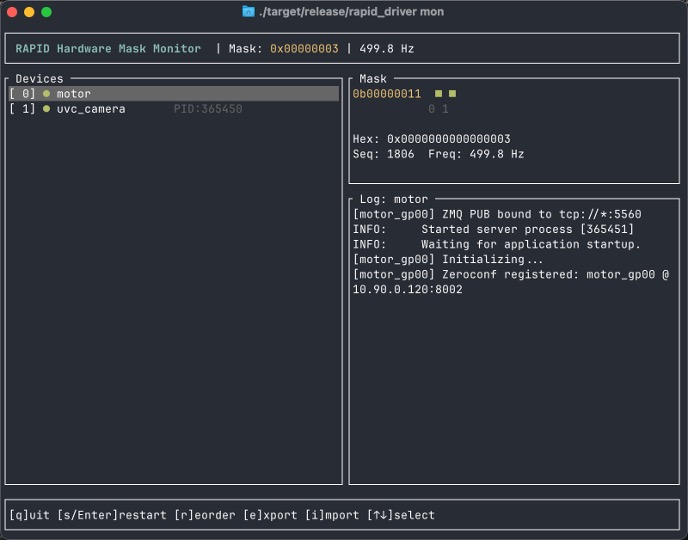Click the [ 0] index of motor
This screenshot has width=688, height=540.
click(22, 94)
